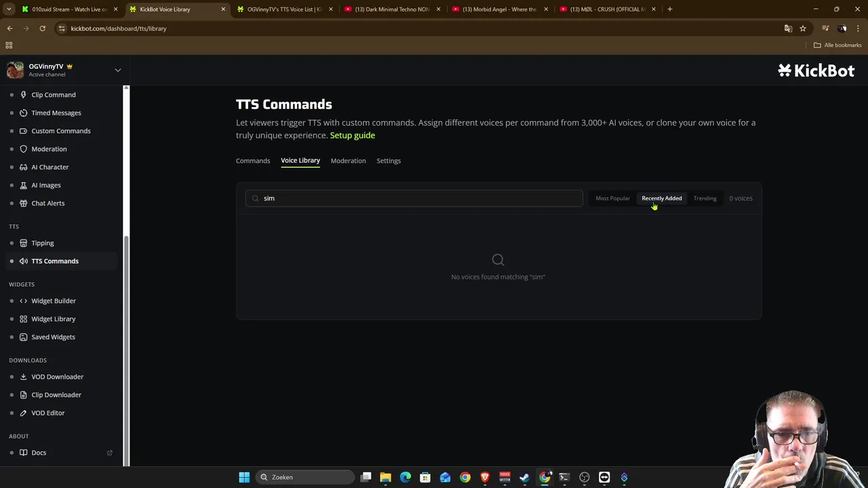Image resolution: width=868 pixels, height=488 pixels.
Task: Open the Settings tab
Action: coord(389,161)
